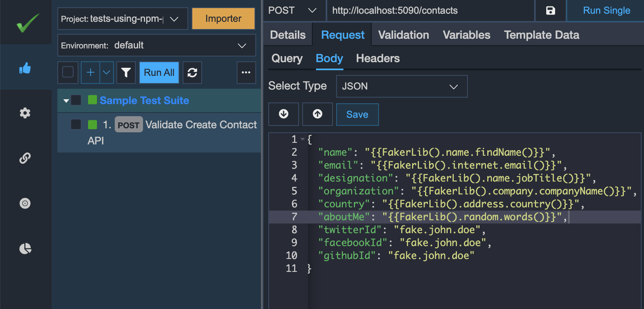Collapse code fold arrow on line 1

pyautogui.click(x=303, y=139)
